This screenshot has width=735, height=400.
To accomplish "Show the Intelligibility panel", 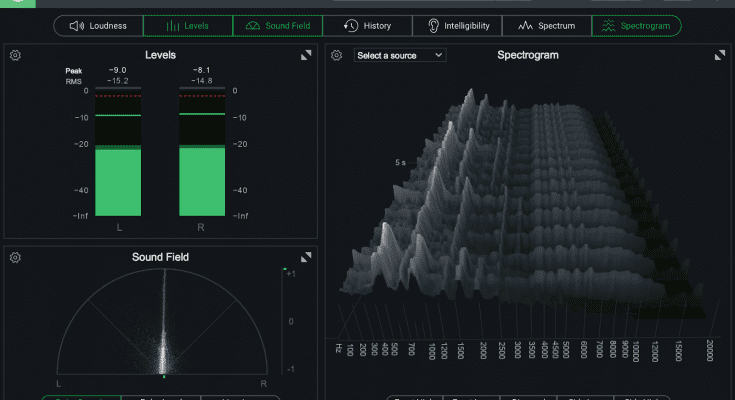I will tap(457, 25).
